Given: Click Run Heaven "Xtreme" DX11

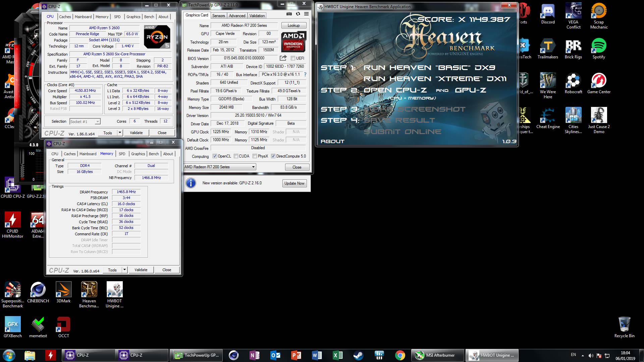Looking at the screenshot, I should (x=435, y=79).
